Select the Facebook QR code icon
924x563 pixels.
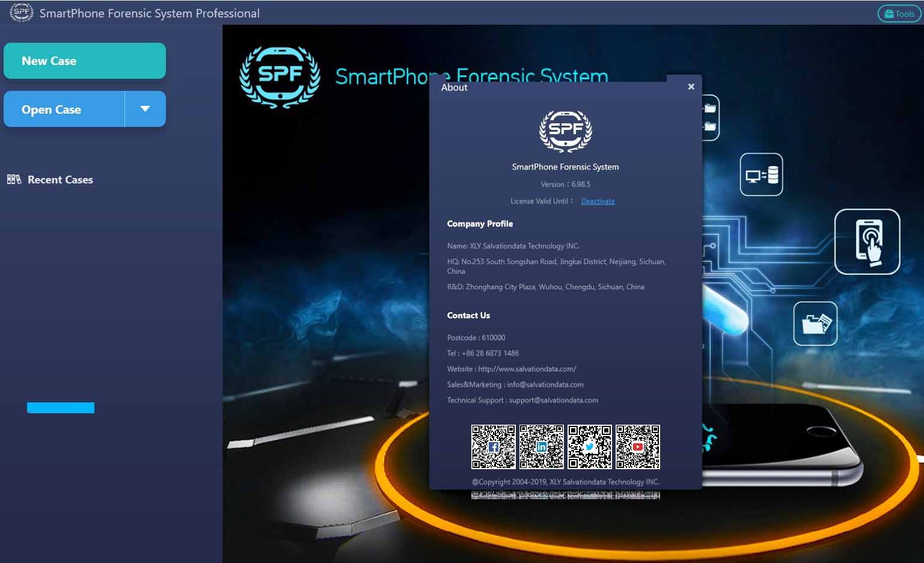pyautogui.click(x=493, y=446)
